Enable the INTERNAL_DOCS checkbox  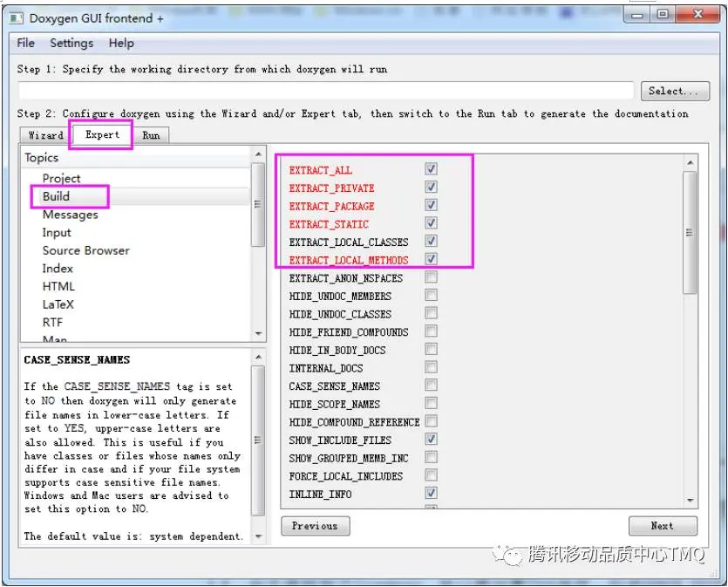click(431, 367)
